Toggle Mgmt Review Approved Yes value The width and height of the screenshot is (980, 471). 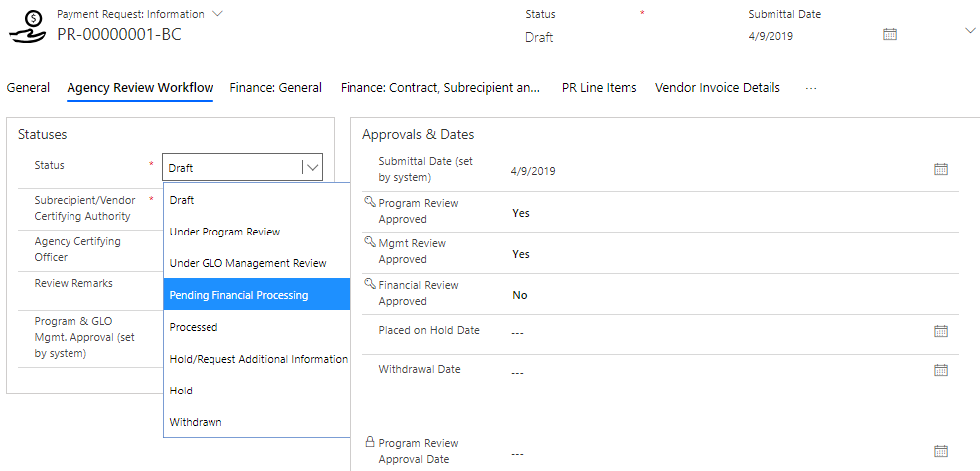521,254
